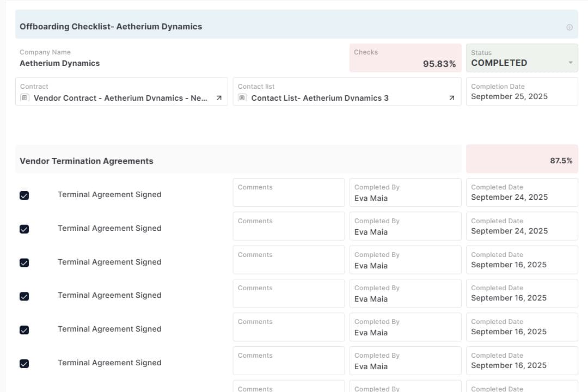Image resolution: width=588 pixels, height=392 pixels.
Task: Uncheck the first Terminal Agreement Signed checkbox
Action: (24, 195)
